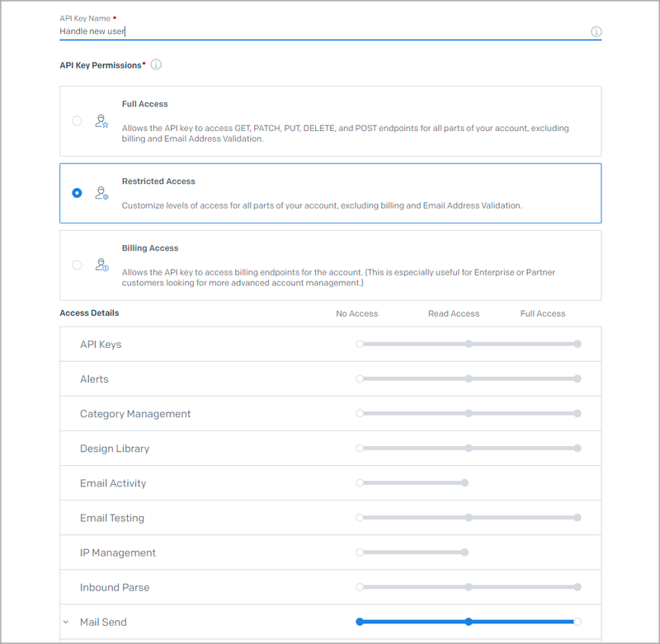Click the Mail Send row label

(x=103, y=622)
